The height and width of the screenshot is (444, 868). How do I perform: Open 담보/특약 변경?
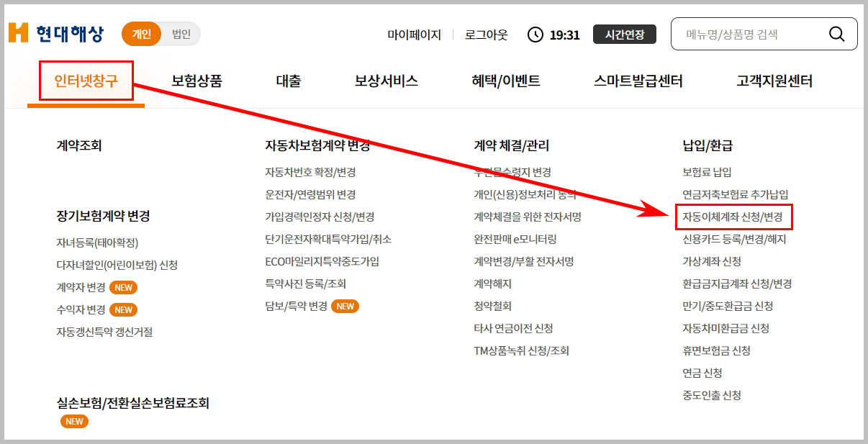296,306
